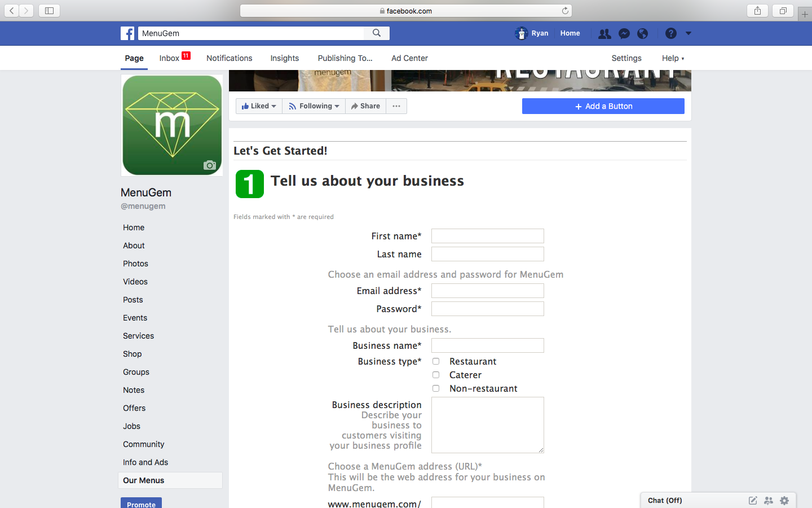Viewport: 812px width, 508px height.
Task: Click Safari back button
Action: pyautogui.click(x=12, y=11)
